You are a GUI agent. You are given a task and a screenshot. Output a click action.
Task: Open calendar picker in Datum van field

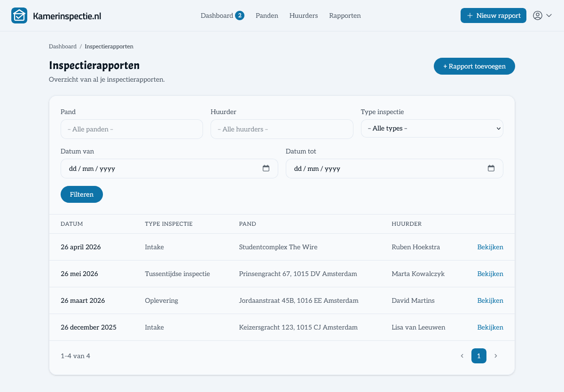266,168
